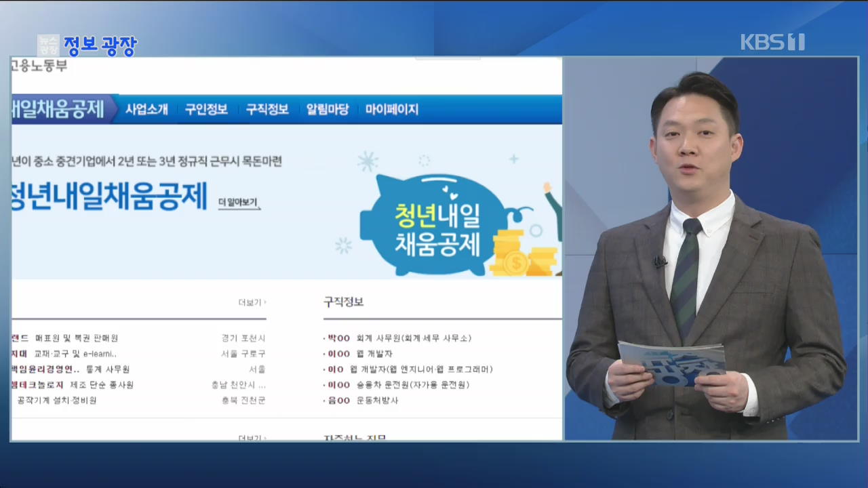Image resolution: width=868 pixels, height=488 pixels.
Task: Open the 알림마당 menu
Action: 328,109
